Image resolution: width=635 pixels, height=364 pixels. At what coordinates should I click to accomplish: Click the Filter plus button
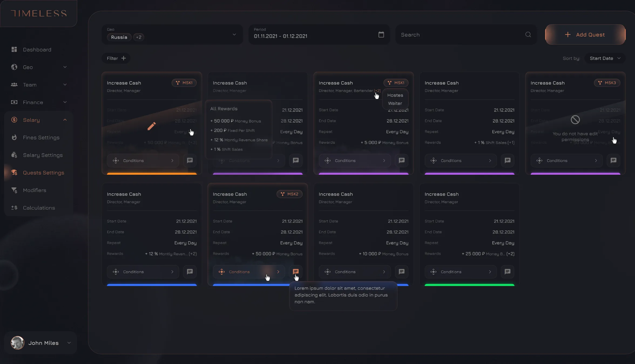(x=116, y=58)
